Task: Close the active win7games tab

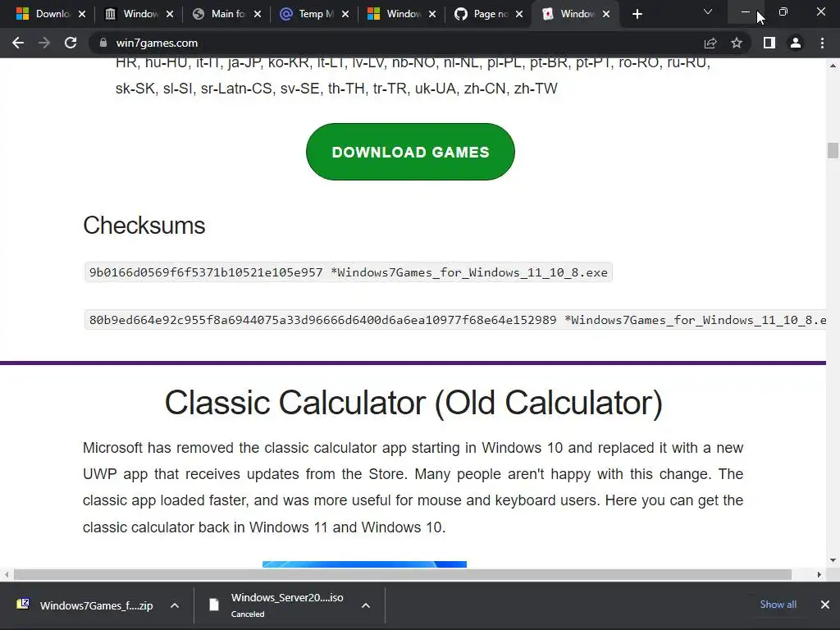Action: point(606,15)
